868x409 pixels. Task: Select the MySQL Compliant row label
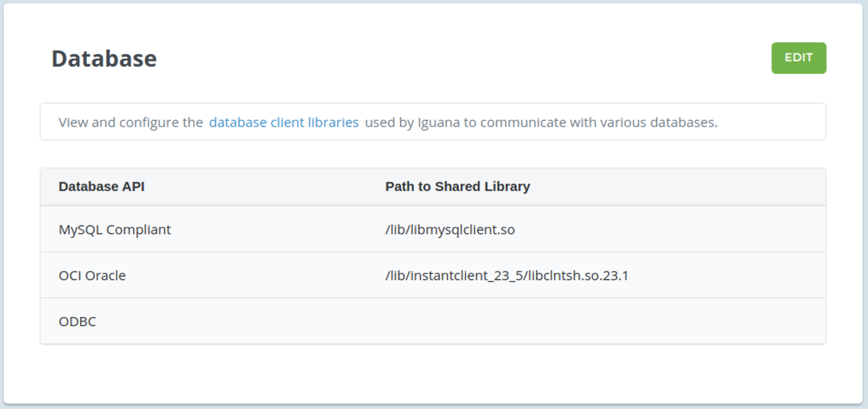[x=115, y=230]
